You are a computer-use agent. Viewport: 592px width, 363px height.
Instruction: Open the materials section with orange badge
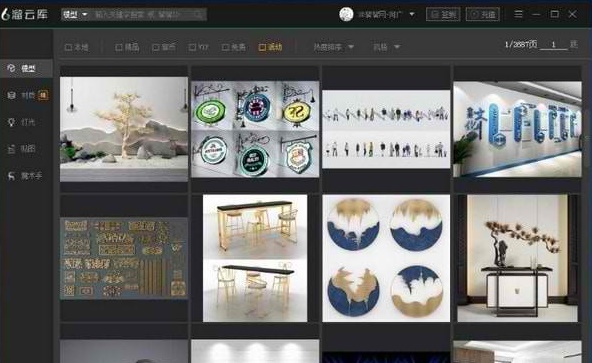tap(27, 95)
